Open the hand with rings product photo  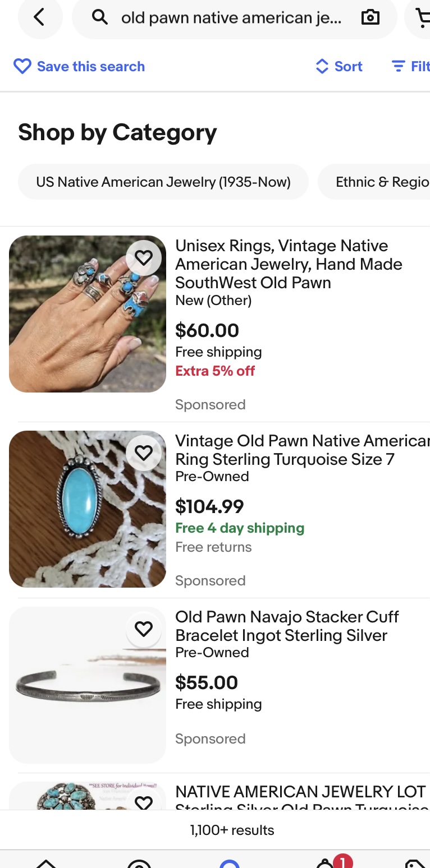click(88, 314)
